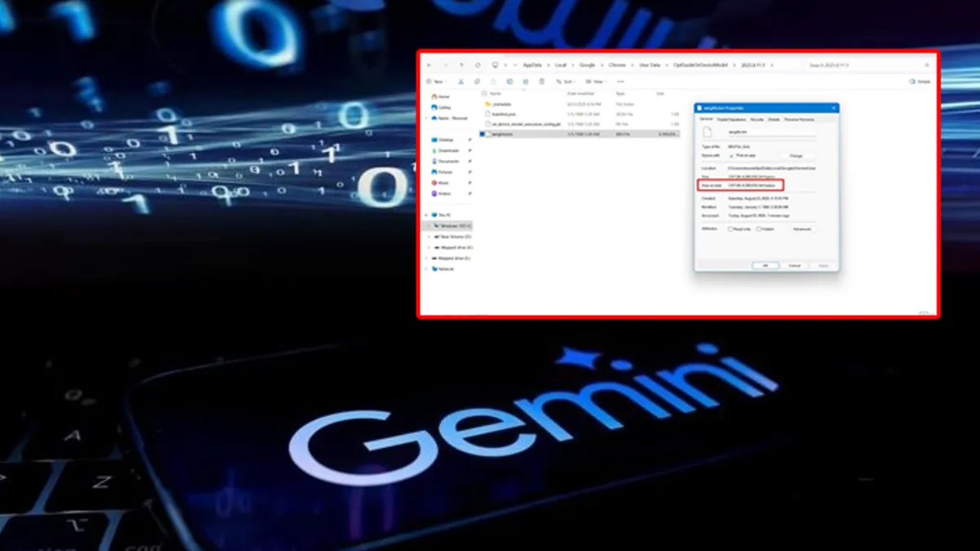Screen dimensions: 980x551
Task: Tick the select-all checkbox in the header
Action: 484,93
